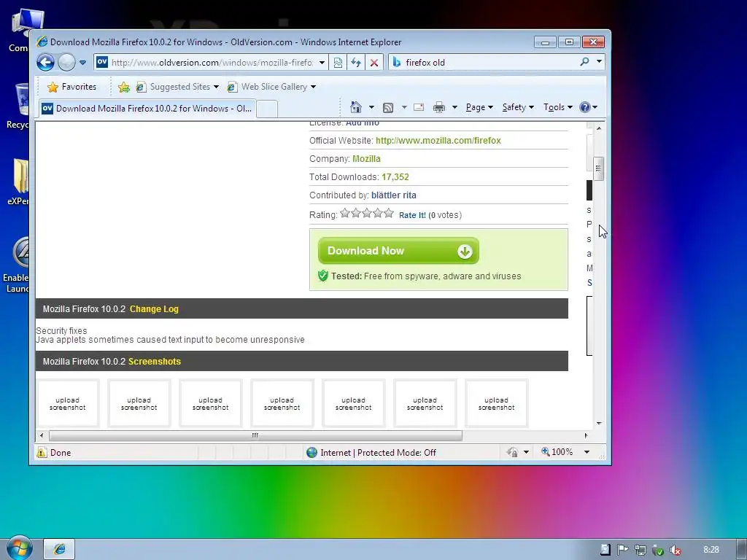747x560 pixels.
Task: Click the Show Desktop strip on the taskbar
Action: click(742, 550)
